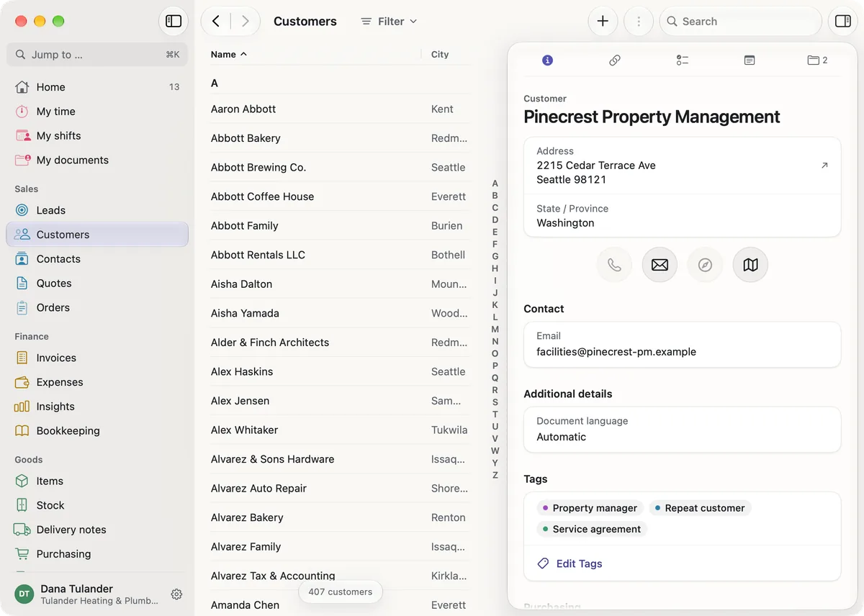Open Delivery notes in sidebar
This screenshot has width=864, height=616.
(97, 530)
